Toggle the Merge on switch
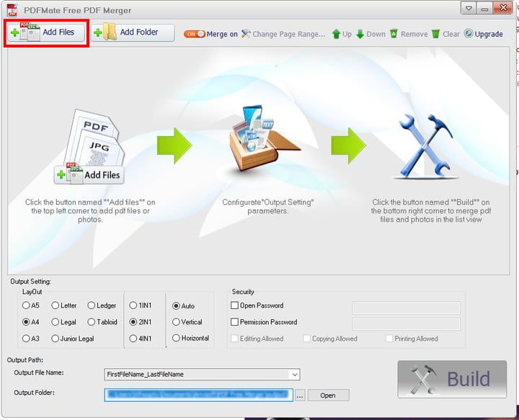This screenshot has height=420, width=519. point(195,34)
